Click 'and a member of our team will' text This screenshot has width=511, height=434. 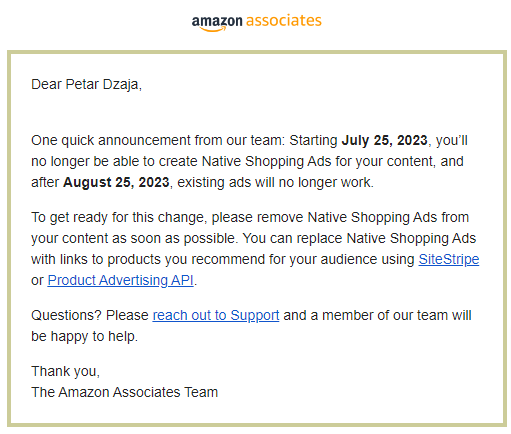[x=377, y=315]
